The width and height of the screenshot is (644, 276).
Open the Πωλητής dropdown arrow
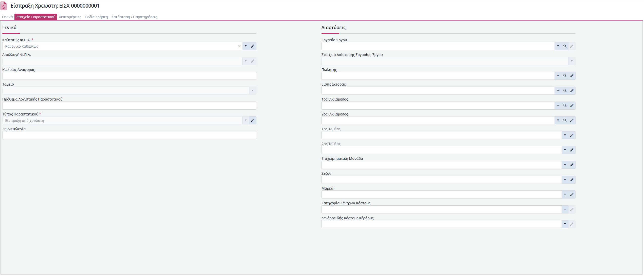tap(558, 76)
